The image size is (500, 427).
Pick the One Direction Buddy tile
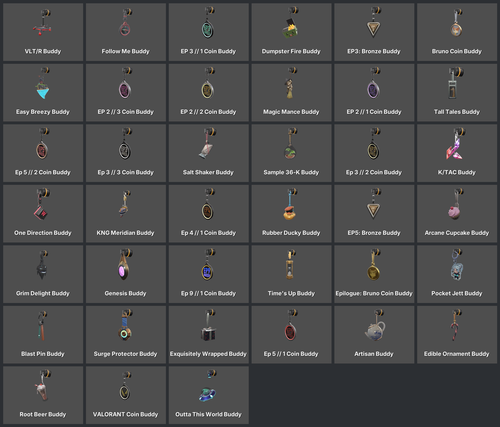pos(43,214)
